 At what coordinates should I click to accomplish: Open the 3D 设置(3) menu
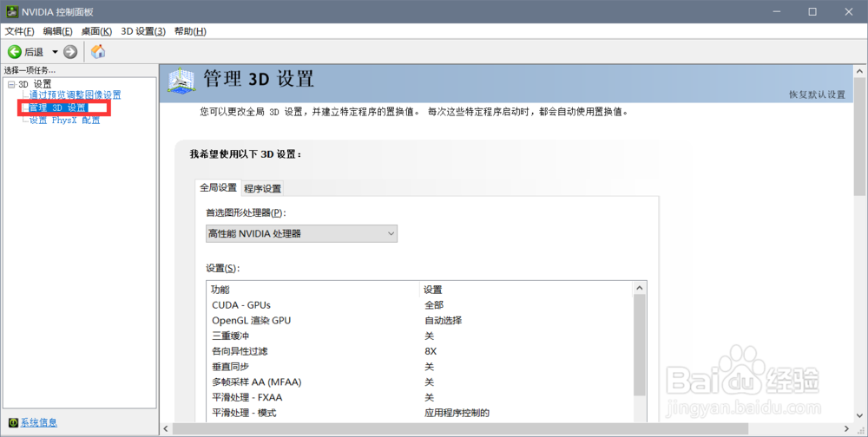pyautogui.click(x=143, y=31)
